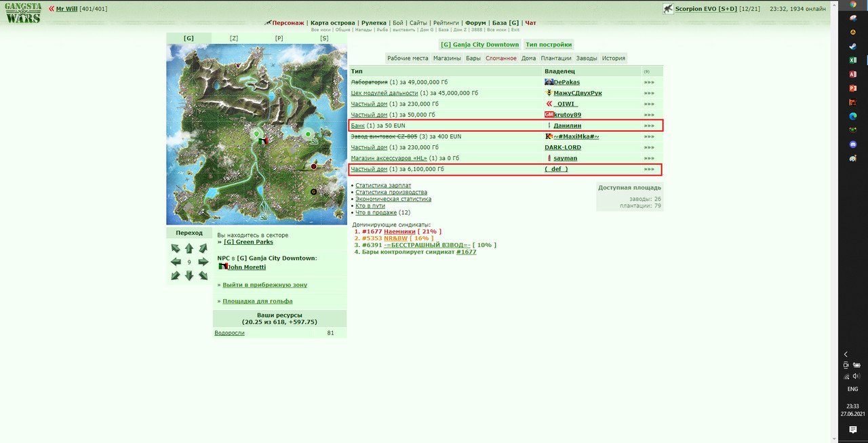Open Карта острова in the top menu

click(332, 23)
